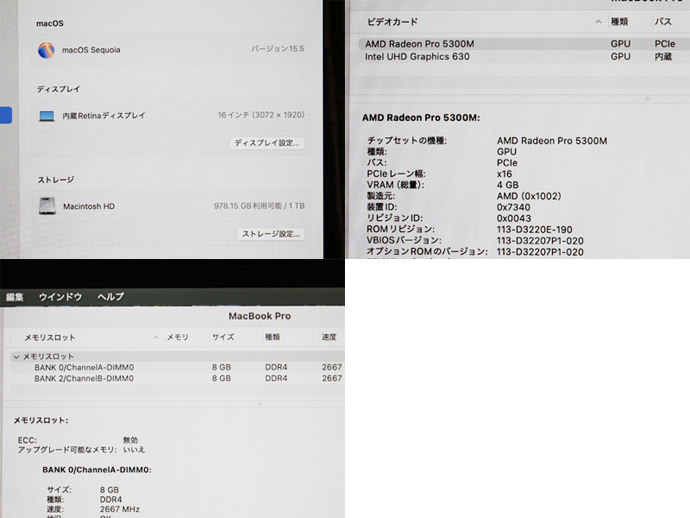Click the Macintosh HD drive icon
Viewport: 690px width, 518px height.
47,206
